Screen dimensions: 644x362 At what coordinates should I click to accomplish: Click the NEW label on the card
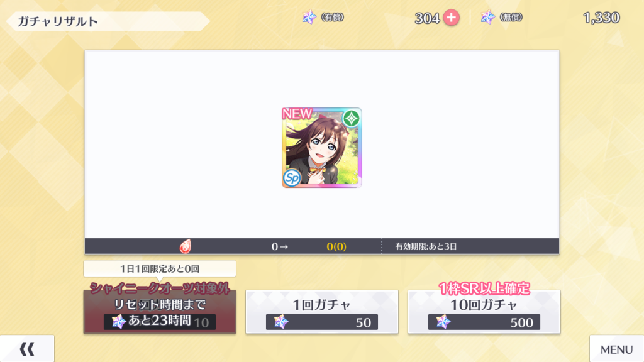click(297, 114)
